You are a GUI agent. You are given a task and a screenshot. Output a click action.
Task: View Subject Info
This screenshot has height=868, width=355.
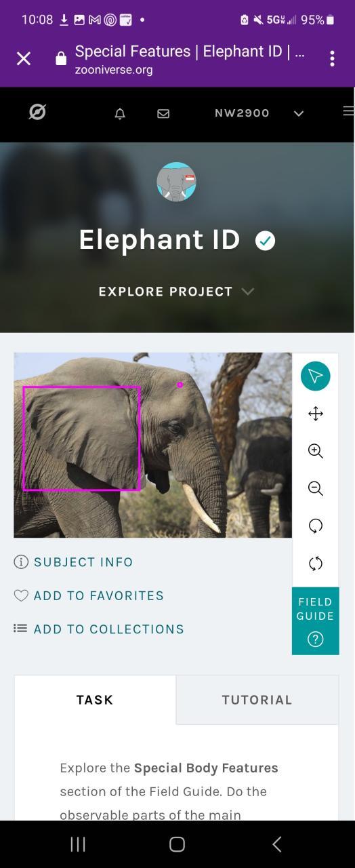click(x=73, y=562)
